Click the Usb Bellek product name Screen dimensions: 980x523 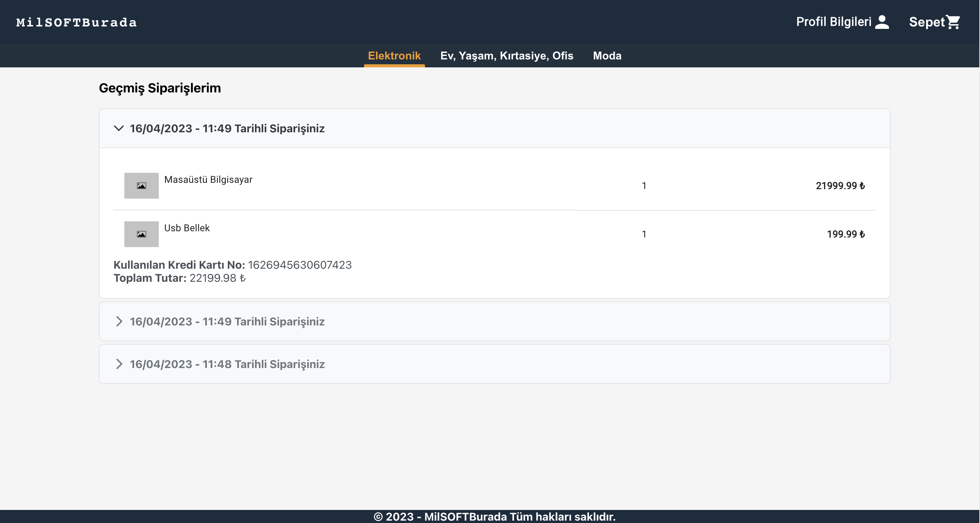click(187, 228)
